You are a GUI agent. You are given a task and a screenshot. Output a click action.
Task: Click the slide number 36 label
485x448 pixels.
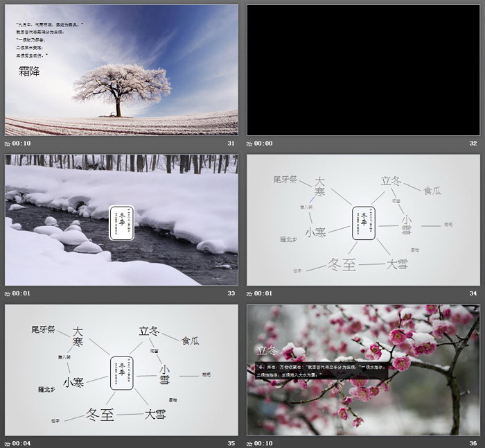point(473,443)
